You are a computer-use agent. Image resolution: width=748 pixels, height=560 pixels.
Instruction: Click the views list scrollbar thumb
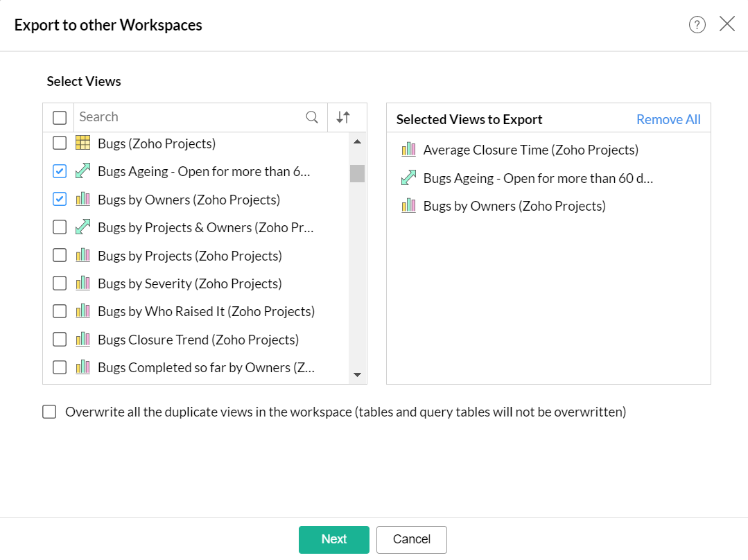point(357,173)
